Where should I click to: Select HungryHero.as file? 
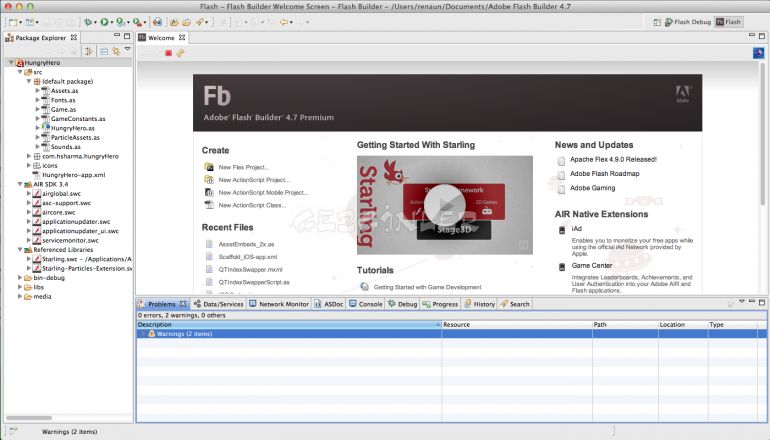pyautogui.click(x=73, y=128)
